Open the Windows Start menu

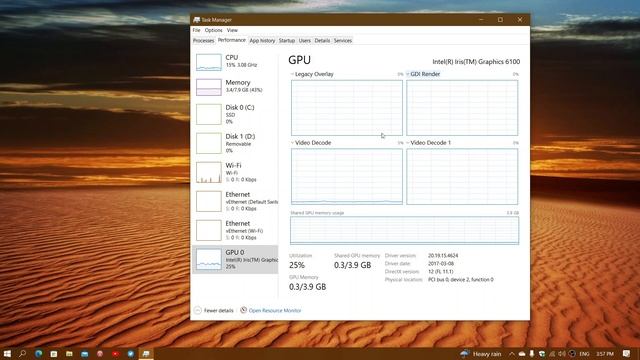tap(7, 353)
